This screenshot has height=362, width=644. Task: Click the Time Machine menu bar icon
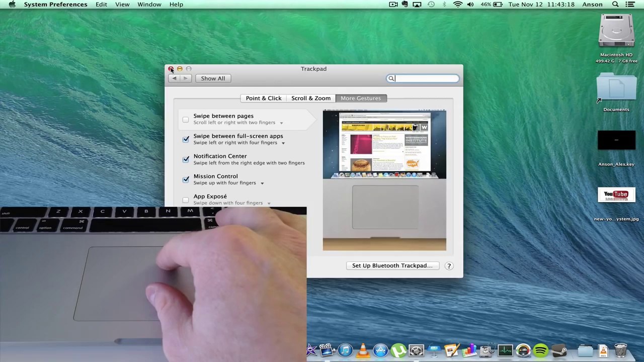tap(431, 5)
